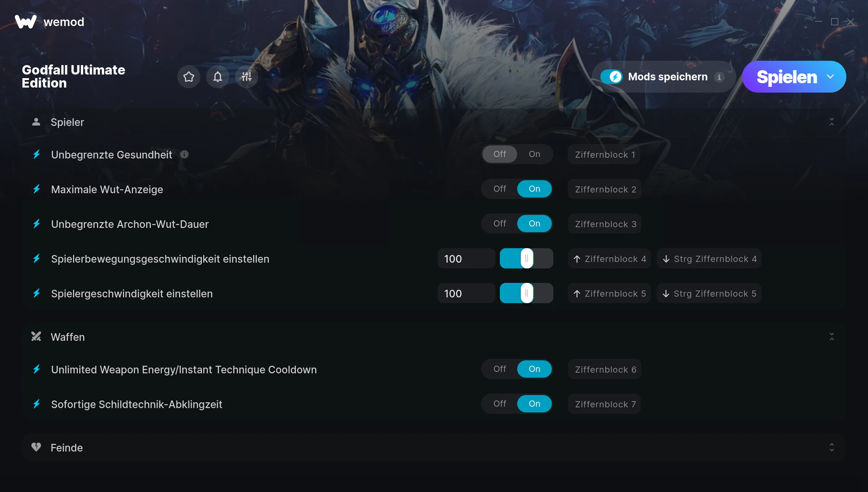
Task: Toggle the Mods speichern switch
Action: click(x=612, y=77)
